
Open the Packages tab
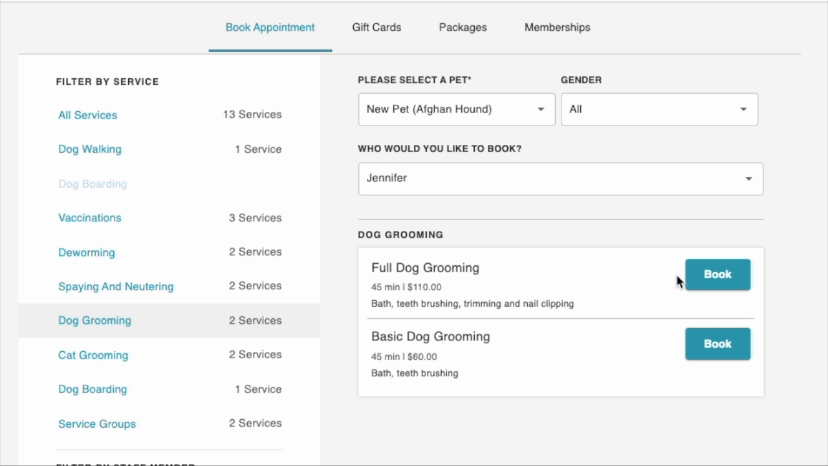pyautogui.click(x=462, y=27)
